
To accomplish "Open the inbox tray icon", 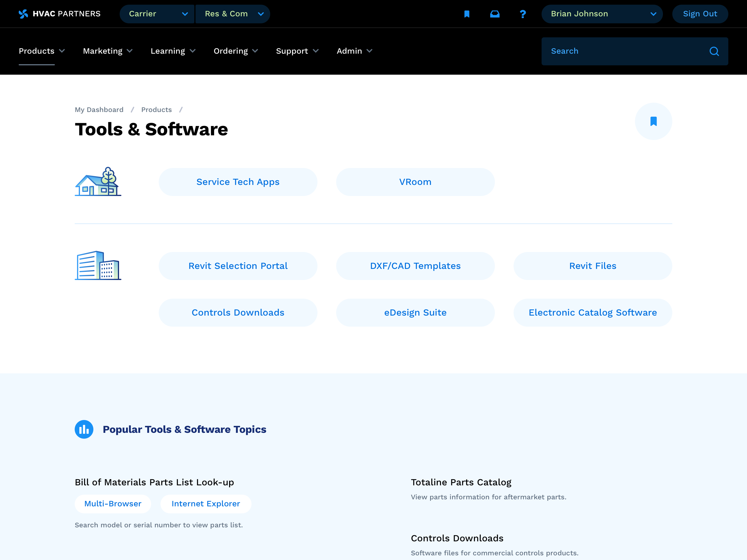I will pos(495,14).
